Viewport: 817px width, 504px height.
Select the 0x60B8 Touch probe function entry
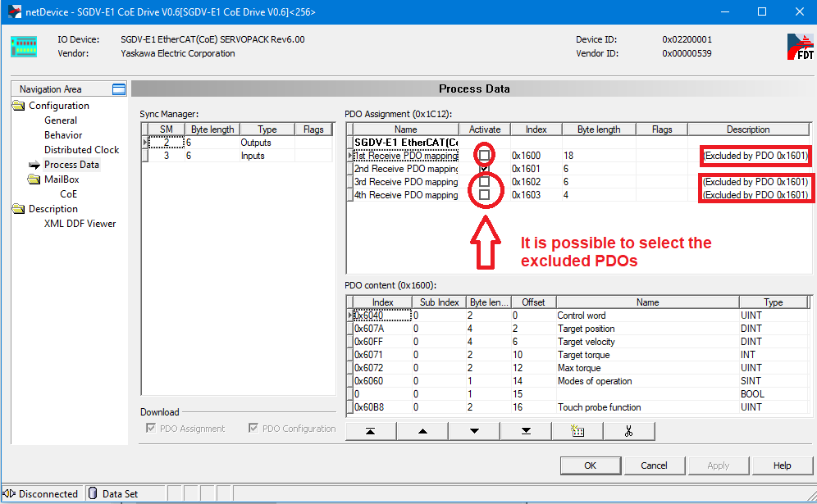click(578, 407)
